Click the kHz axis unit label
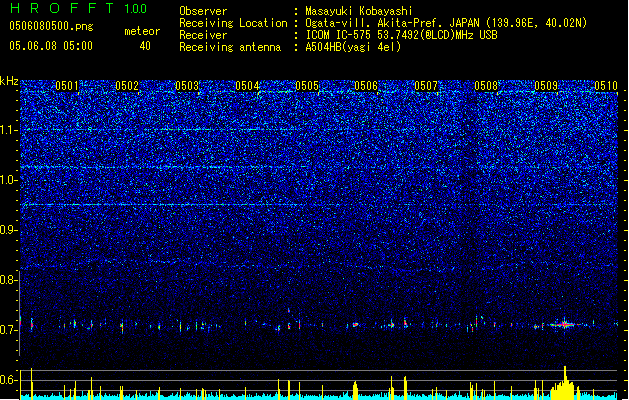The image size is (629, 400). pyautogui.click(x=9, y=81)
